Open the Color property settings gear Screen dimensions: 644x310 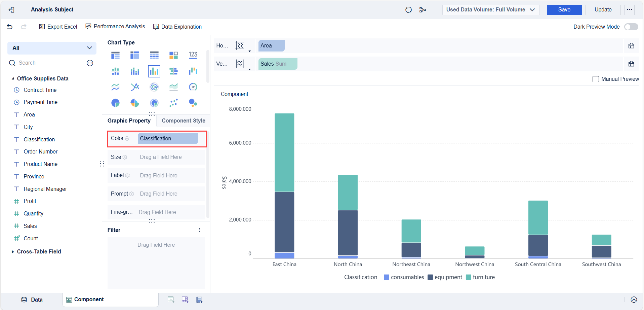pos(127,138)
